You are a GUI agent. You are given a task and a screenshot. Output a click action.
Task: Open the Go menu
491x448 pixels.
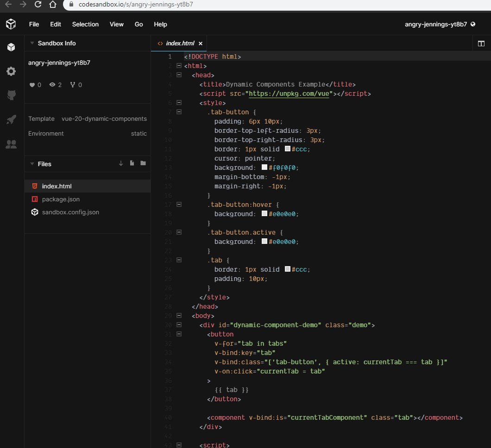138,24
